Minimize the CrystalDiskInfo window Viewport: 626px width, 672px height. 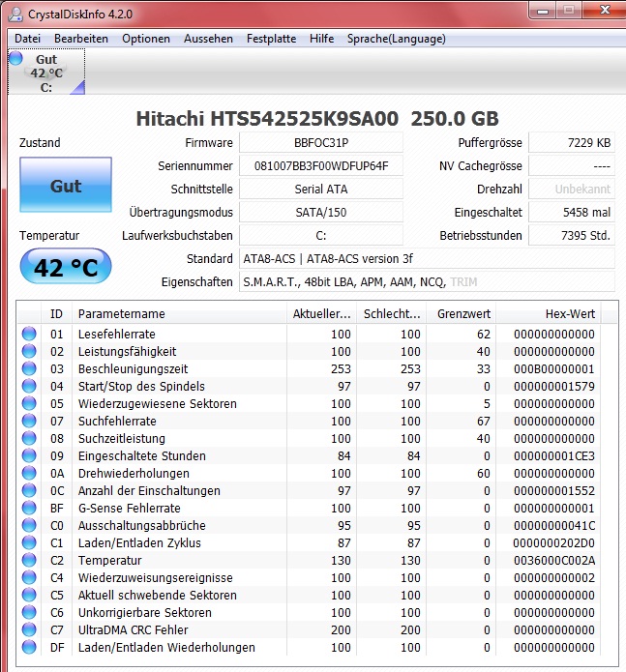pyautogui.click(x=543, y=11)
